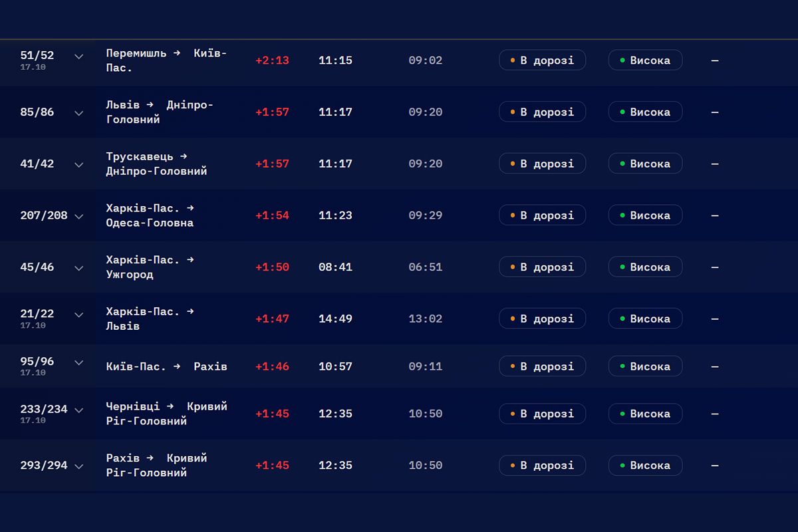The height and width of the screenshot is (532, 798).
Task: Click "В дорозі" badge for train 207/208
Action: click(542, 215)
